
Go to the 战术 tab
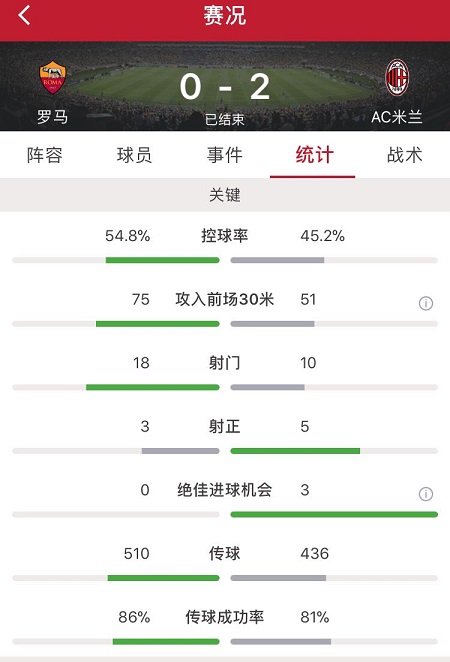[x=404, y=155]
